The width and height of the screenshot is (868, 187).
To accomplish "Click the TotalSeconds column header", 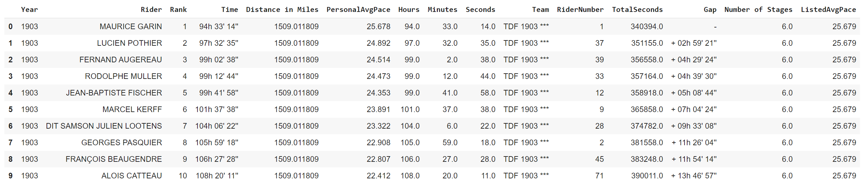I will (637, 9).
